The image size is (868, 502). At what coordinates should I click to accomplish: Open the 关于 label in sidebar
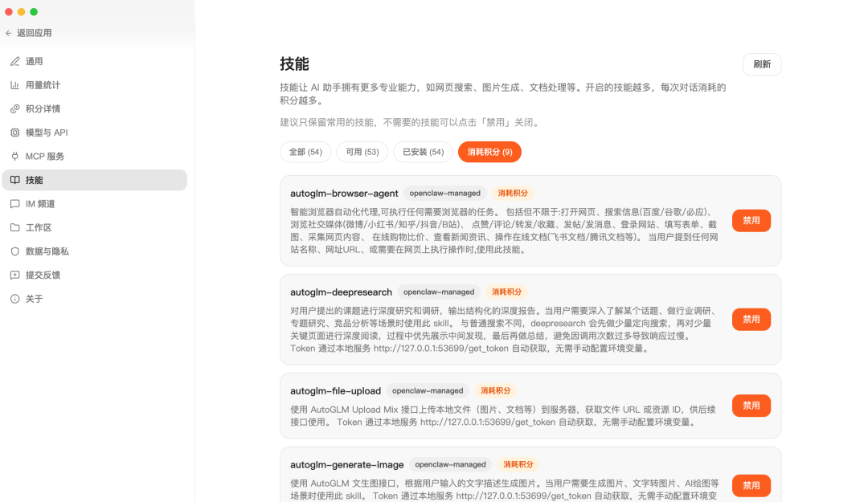[35, 299]
